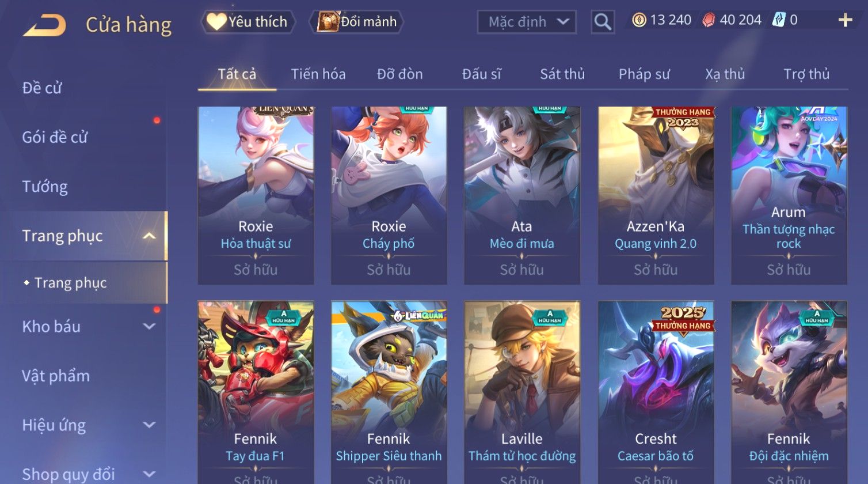
Task: Open Đổi mảnh chest exchange
Action: coord(356,22)
